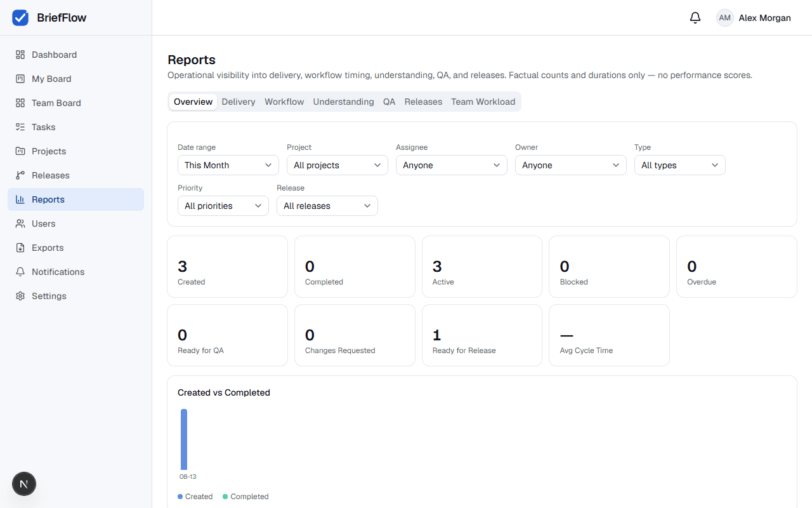
Task: Click the BriefFlow brand name
Action: [62, 18]
